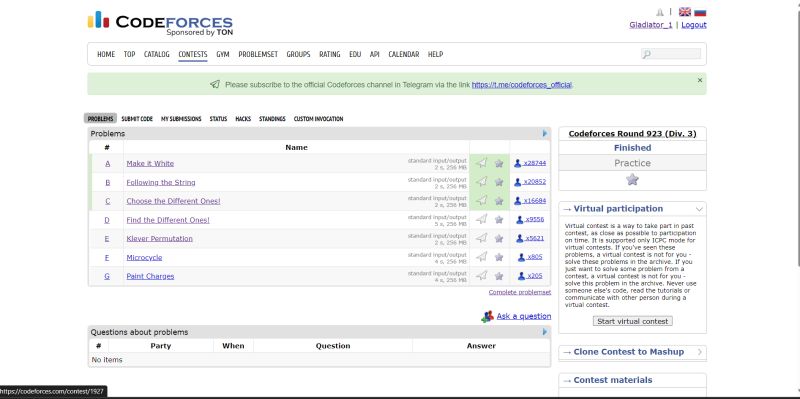Click the notification bell icon near the flags
This screenshot has width=800, height=399.
coord(660,12)
